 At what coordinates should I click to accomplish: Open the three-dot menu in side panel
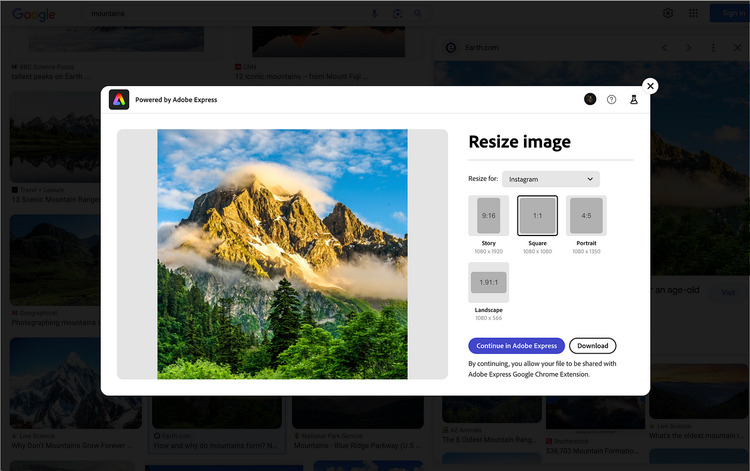(713, 48)
